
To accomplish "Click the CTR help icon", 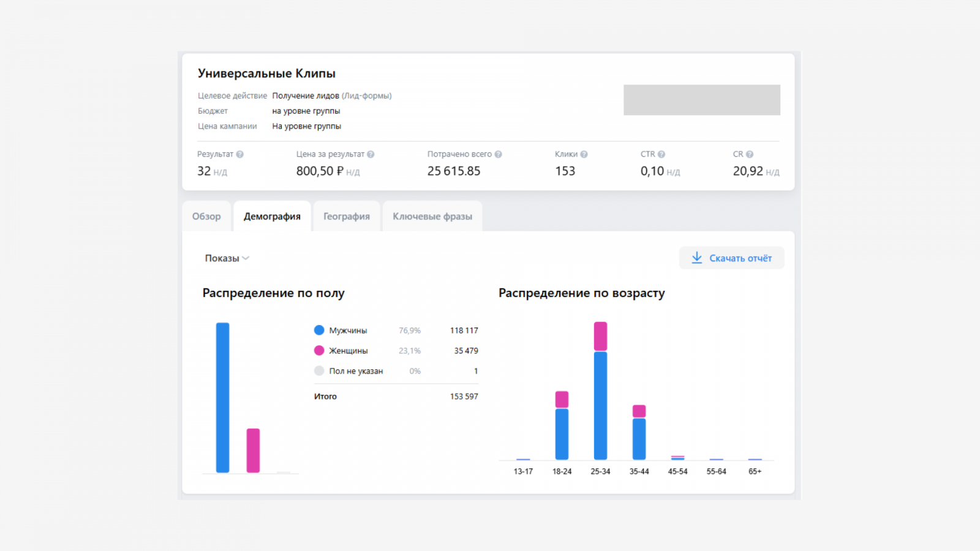I will 661,154.
